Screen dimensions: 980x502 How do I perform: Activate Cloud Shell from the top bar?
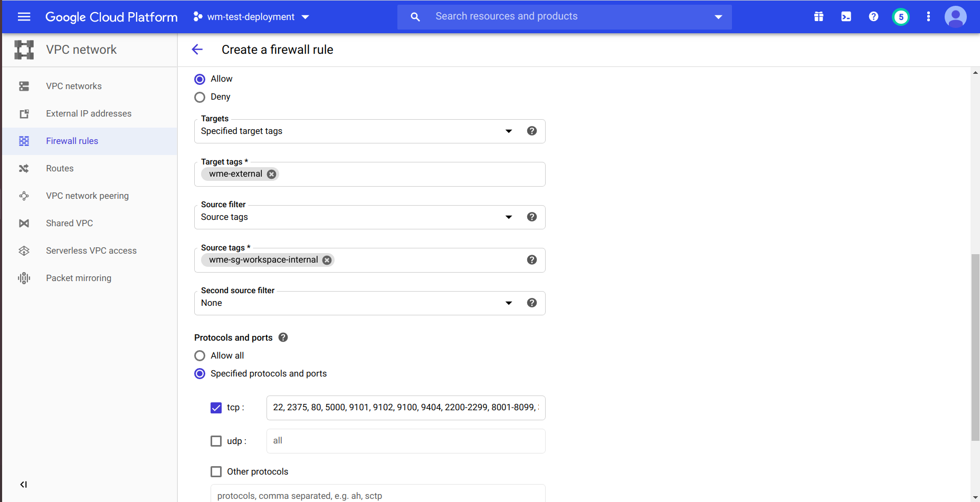[846, 17]
